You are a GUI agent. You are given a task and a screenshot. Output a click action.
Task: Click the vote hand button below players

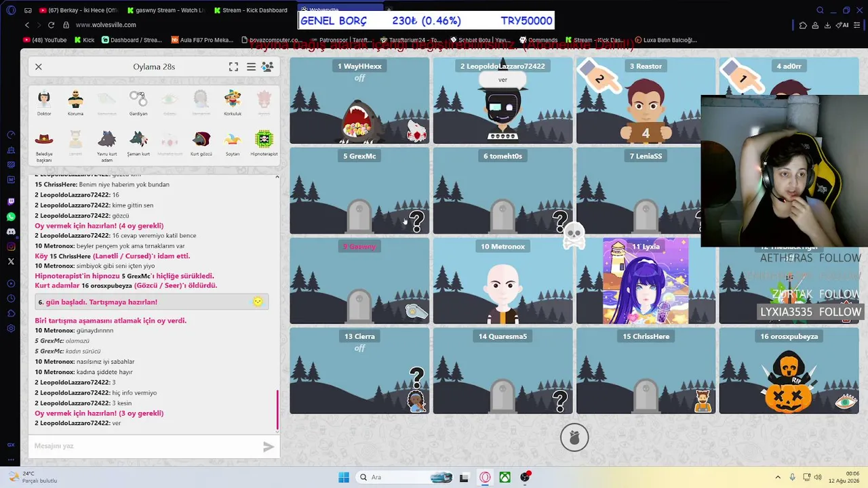574,438
